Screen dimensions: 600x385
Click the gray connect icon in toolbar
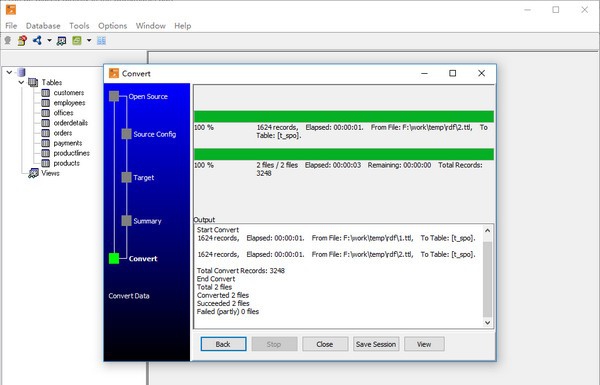[x=7, y=40]
